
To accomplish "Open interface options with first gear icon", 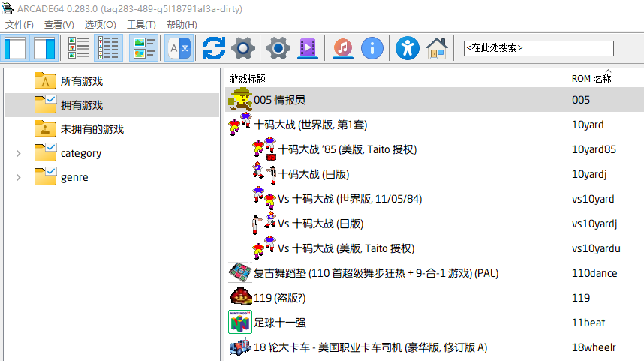I will pyautogui.click(x=243, y=48).
